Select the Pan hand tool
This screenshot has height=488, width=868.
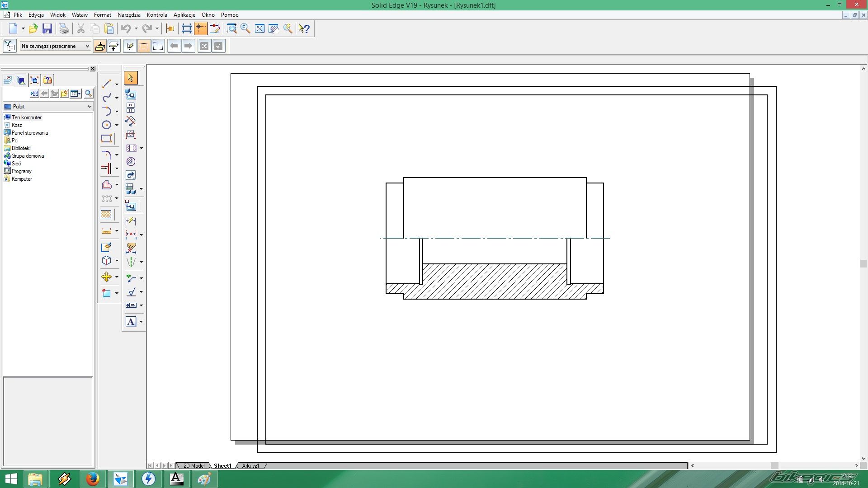pyautogui.click(x=274, y=29)
